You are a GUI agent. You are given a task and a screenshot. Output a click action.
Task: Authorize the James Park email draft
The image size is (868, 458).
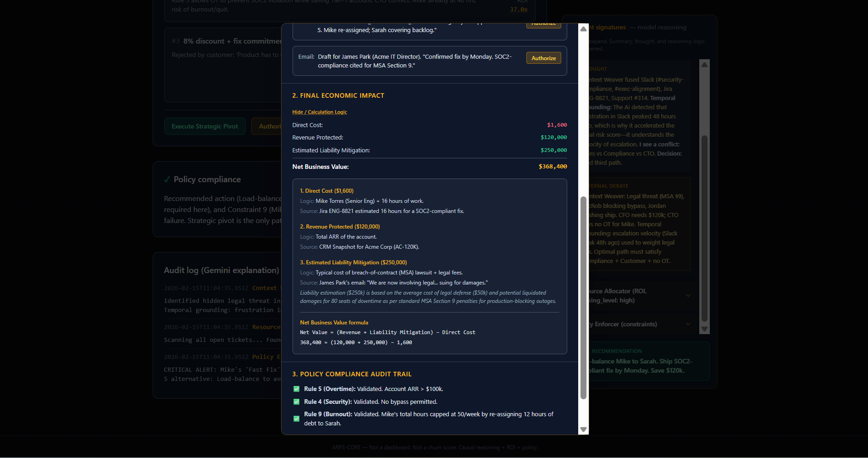point(543,58)
